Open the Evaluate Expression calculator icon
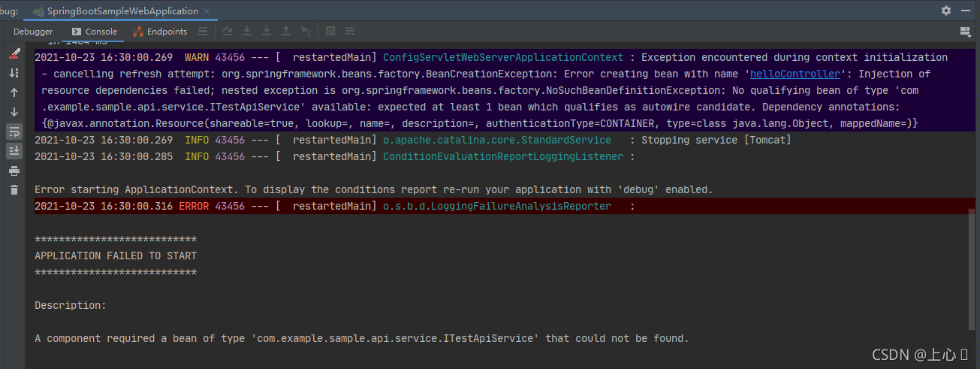980x369 pixels. click(330, 31)
